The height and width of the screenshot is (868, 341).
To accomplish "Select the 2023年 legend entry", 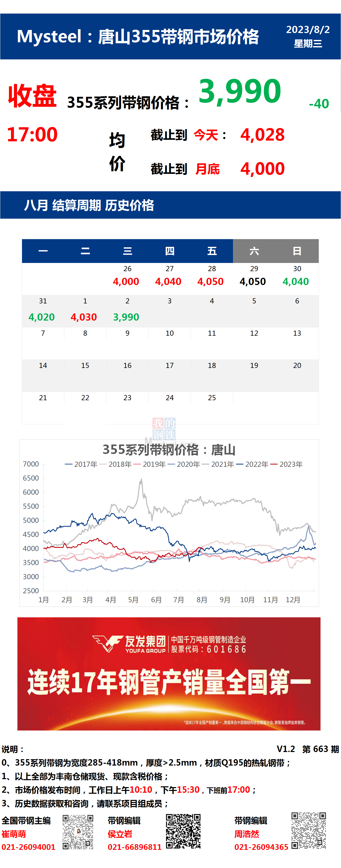I will pyautogui.click(x=286, y=464).
